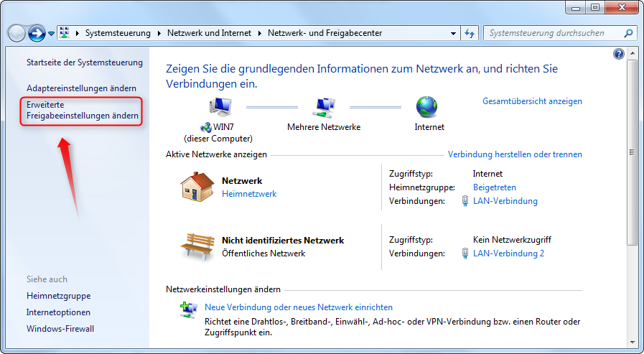Click the Kein Netzwerkzugriff value text
Viewport: 644px width, 354px height.
pyautogui.click(x=512, y=239)
